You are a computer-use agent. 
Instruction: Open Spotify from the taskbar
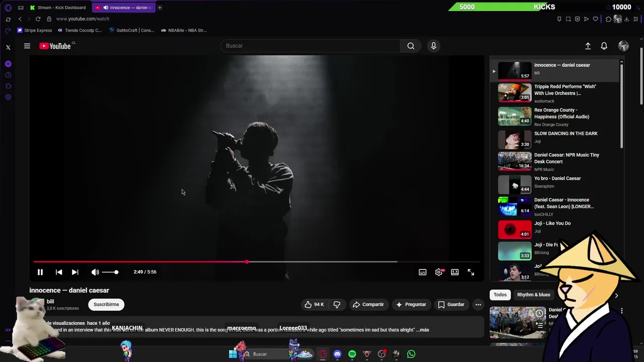pos(352,354)
